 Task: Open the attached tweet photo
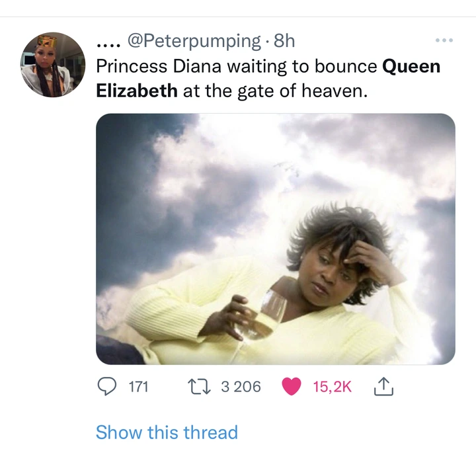[x=275, y=238]
